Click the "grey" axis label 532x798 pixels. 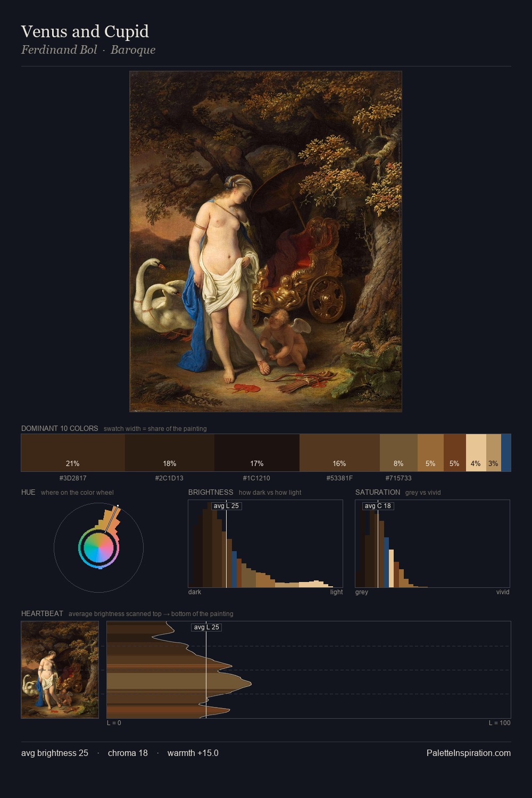coord(362,592)
